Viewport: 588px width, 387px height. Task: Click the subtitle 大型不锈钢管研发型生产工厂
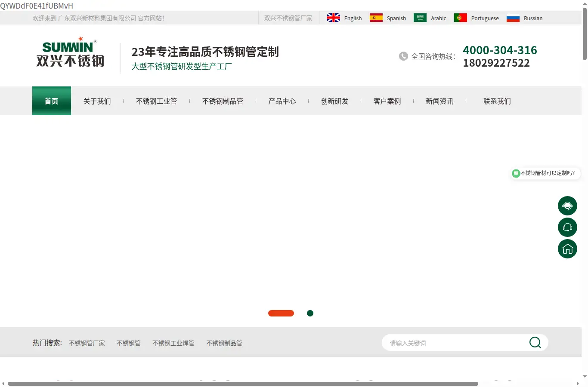(182, 66)
